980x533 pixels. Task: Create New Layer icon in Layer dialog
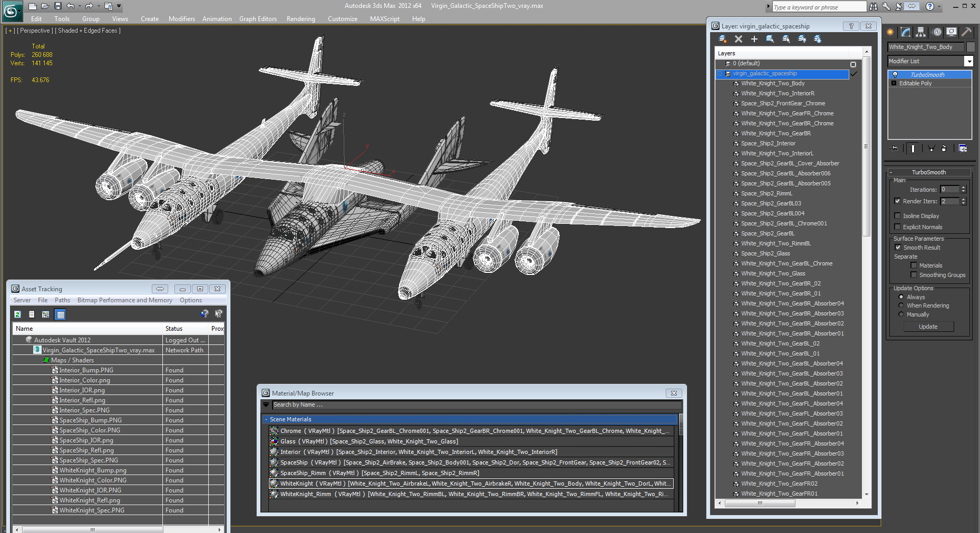tap(723, 39)
